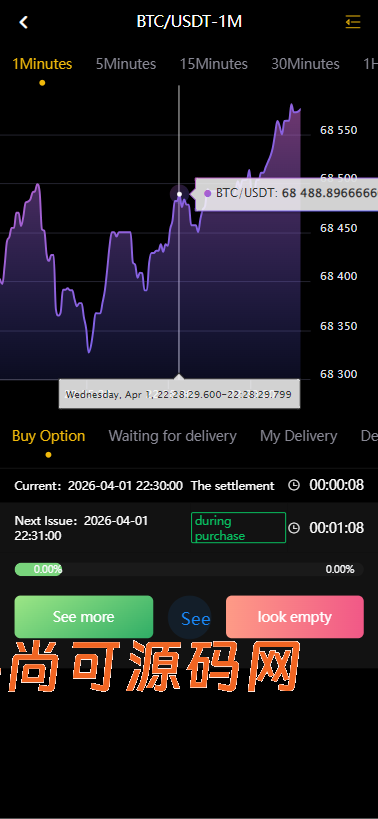
Task: Tap the round See button
Action: coord(190,618)
